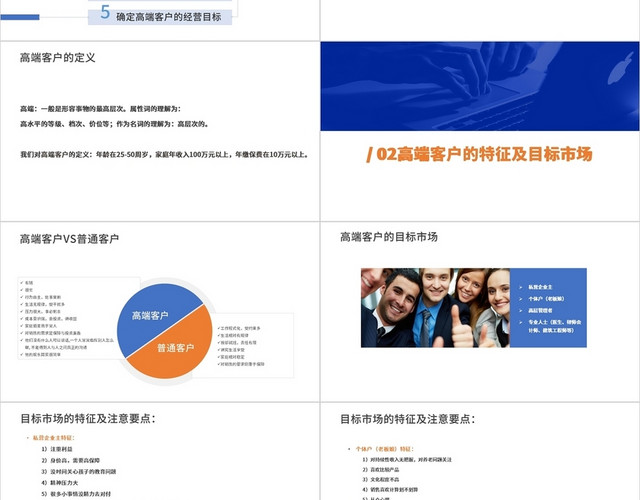Click the list item '2）身价高，需要高保障'
640x500 pixels.
[71, 460]
